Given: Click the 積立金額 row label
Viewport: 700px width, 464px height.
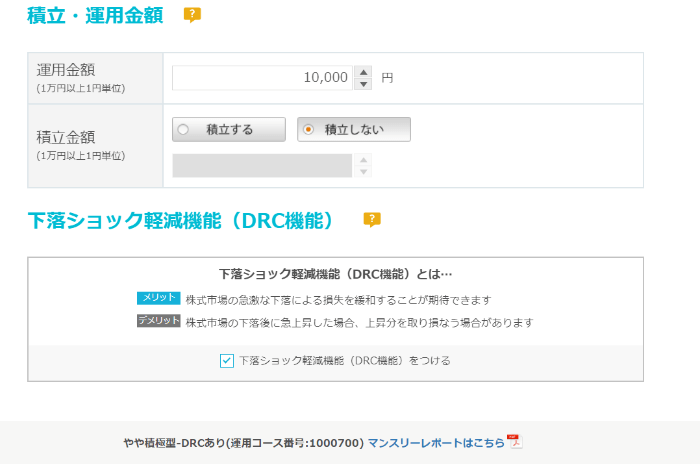Looking at the screenshot, I should pyautogui.click(x=66, y=137).
